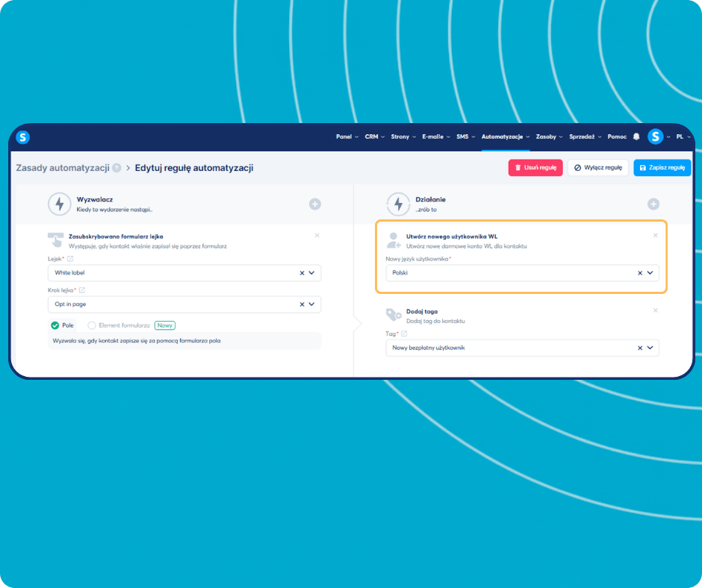Screen dimensions: 702x588
Task: Open the external link icon beside Krok lejka label
Action: 82,290
